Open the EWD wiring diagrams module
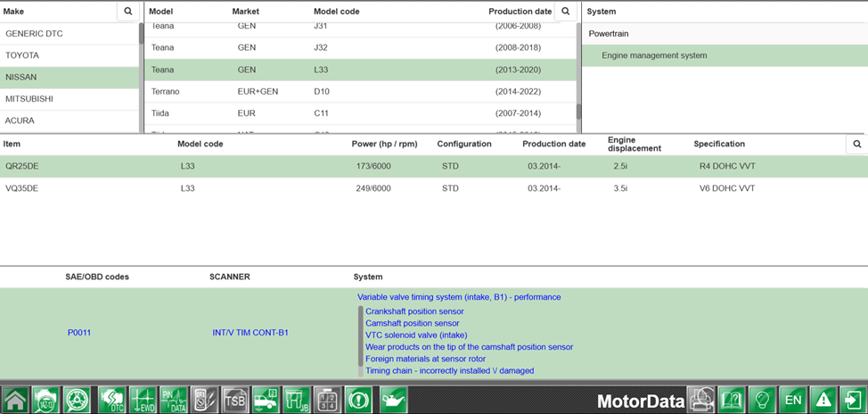The image size is (868, 414). pyautogui.click(x=143, y=399)
